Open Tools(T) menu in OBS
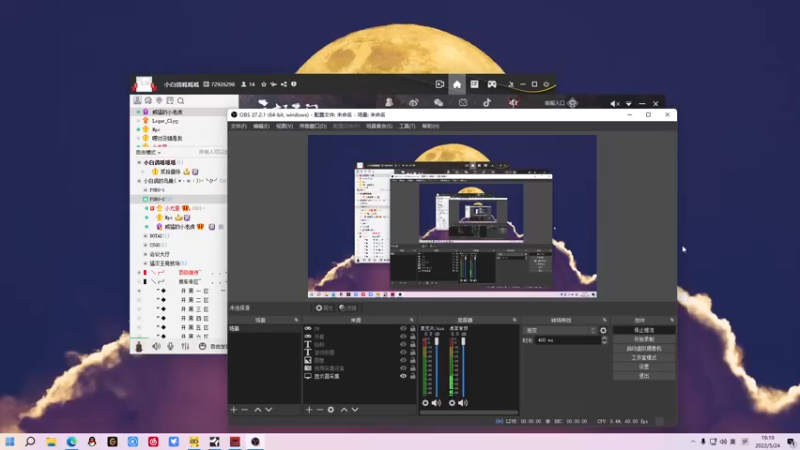Image resolution: width=800 pixels, height=450 pixels. pyautogui.click(x=407, y=126)
